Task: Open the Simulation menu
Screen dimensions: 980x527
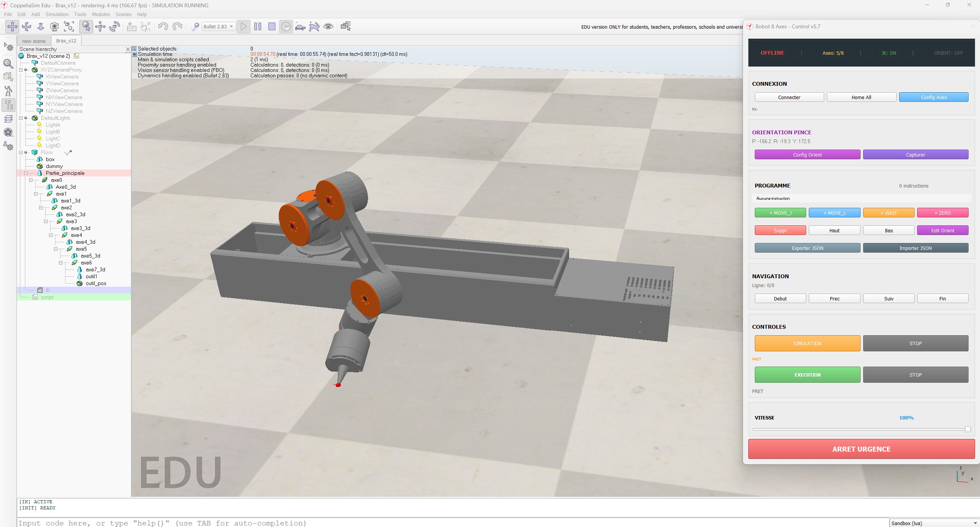Action: coord(57,14)
